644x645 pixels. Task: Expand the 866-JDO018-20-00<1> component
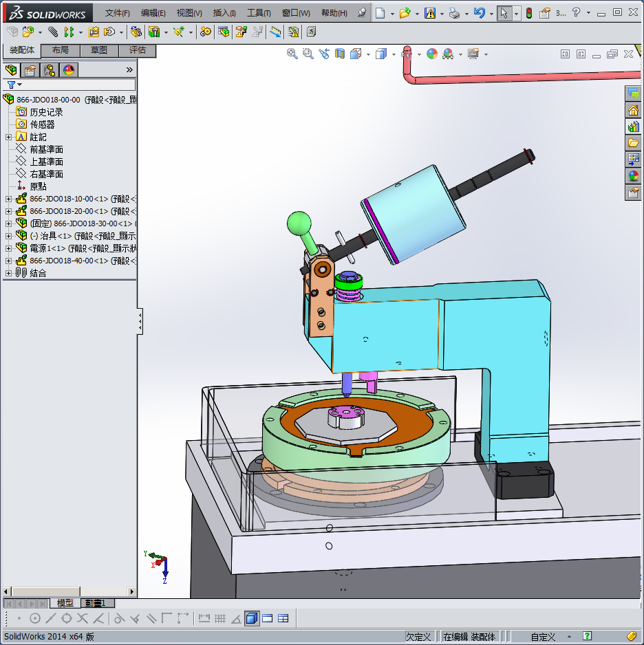pos(8,211)
